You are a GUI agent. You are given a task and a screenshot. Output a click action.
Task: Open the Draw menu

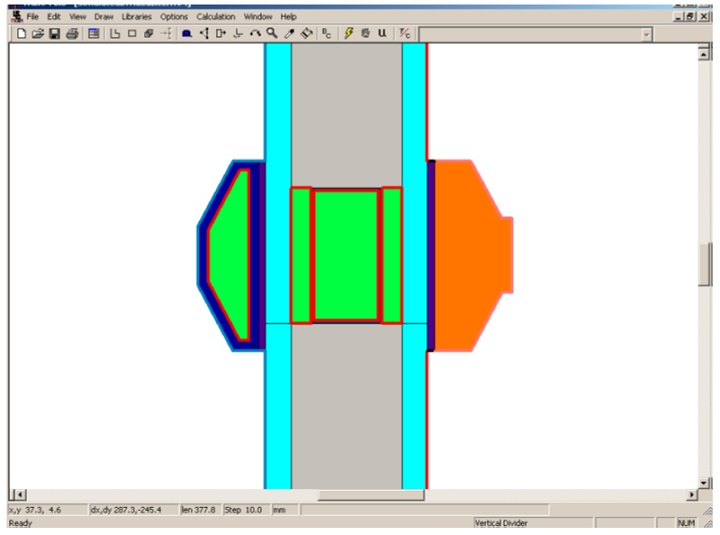click(x=104, y=17)
